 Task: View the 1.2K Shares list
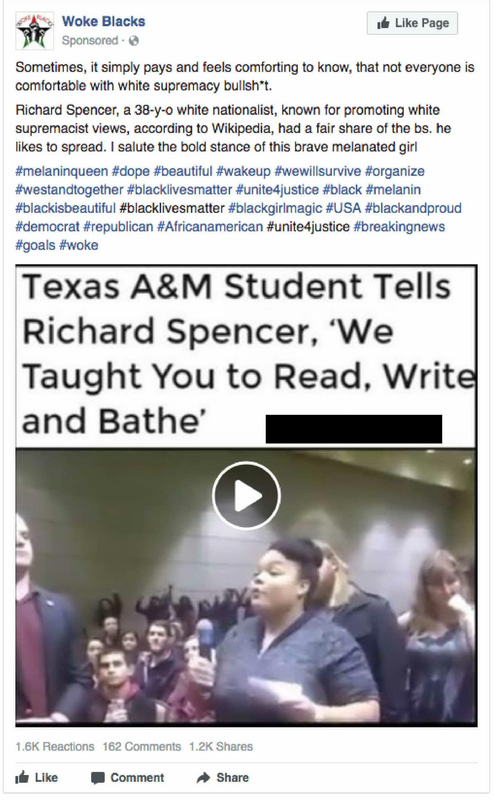pos(221,746)
